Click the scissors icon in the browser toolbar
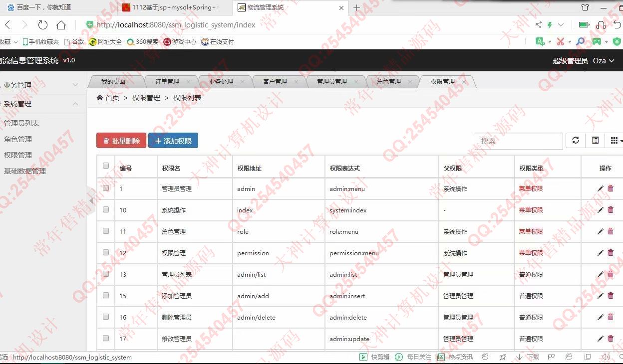The width and height of the screenshot is (623, 364). pyautogui.click(x=561, y=42)
